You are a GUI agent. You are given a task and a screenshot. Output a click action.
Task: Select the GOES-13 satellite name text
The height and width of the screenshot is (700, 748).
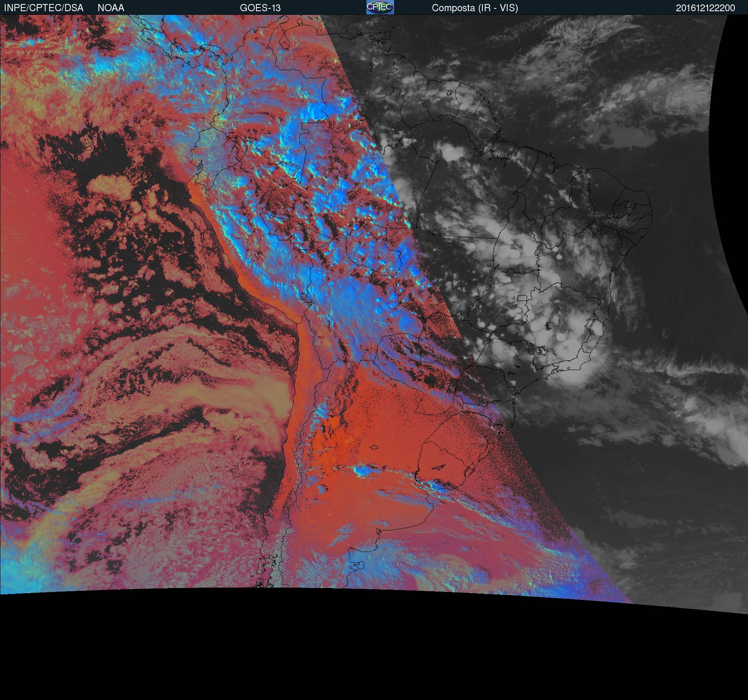pyautogui.click(x=260, y=8)
